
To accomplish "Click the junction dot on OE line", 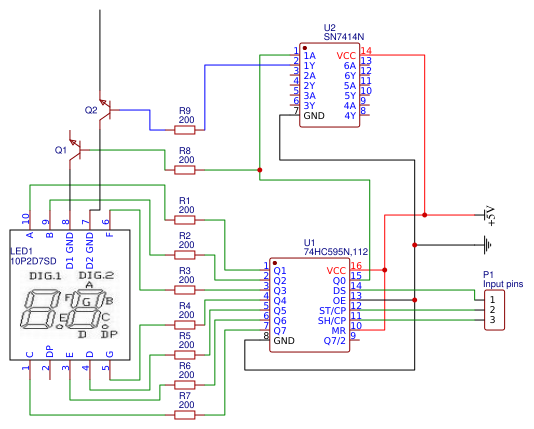I will coord(414,300).
